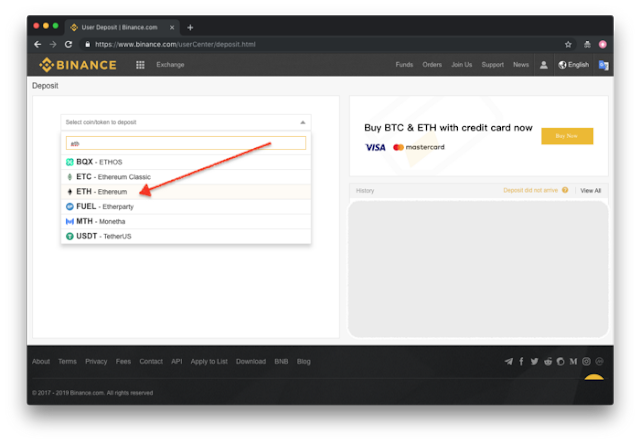This screenshot has height=443, width=640.
Task: Reload the page with refresh icon
Action: click(68, 45)
